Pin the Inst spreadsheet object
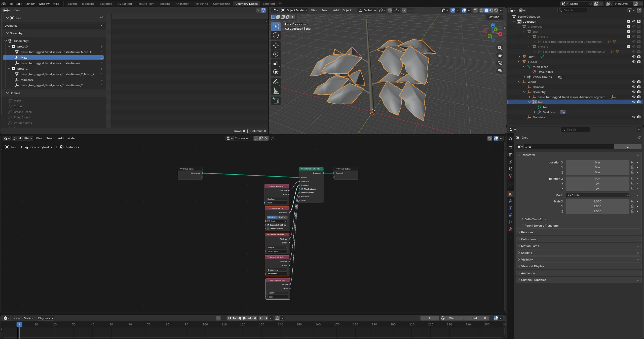644x339 pixels. (101, 18)
